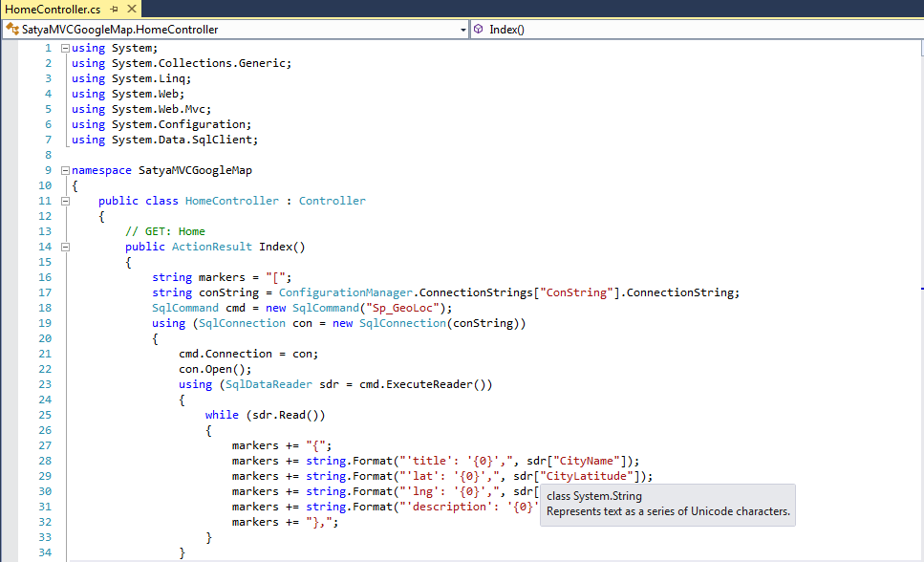Collapse the SatyaMVCGoogleMap namespace block

(65, 170)
